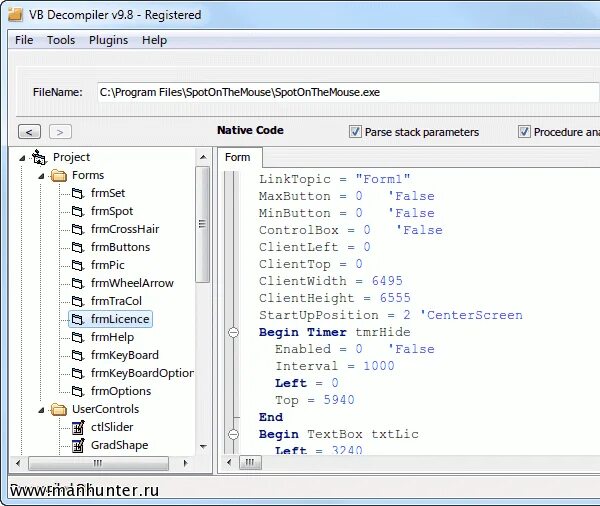The height and width of the screenshot is (506, 600).
Task: Click the frmPic form icon
Action: (x=78, y=265)
